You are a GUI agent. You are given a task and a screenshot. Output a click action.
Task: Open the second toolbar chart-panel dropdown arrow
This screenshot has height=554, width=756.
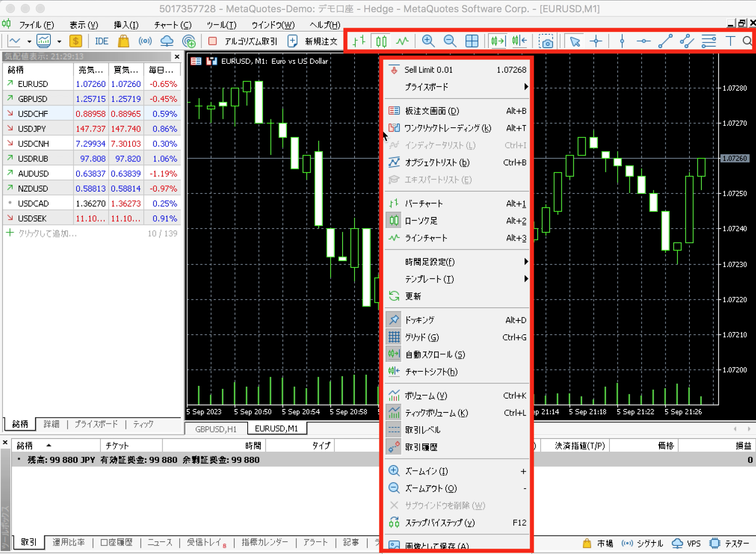coord(59,41)
